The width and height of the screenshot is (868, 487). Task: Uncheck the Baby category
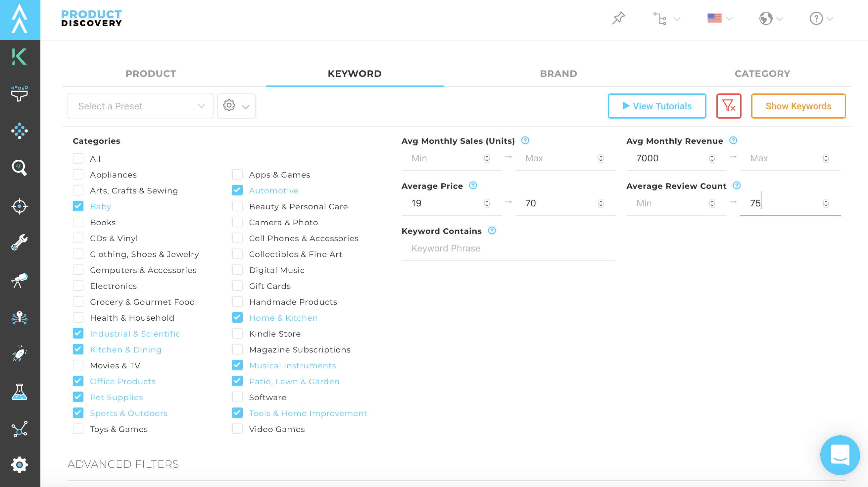point(78,206)
